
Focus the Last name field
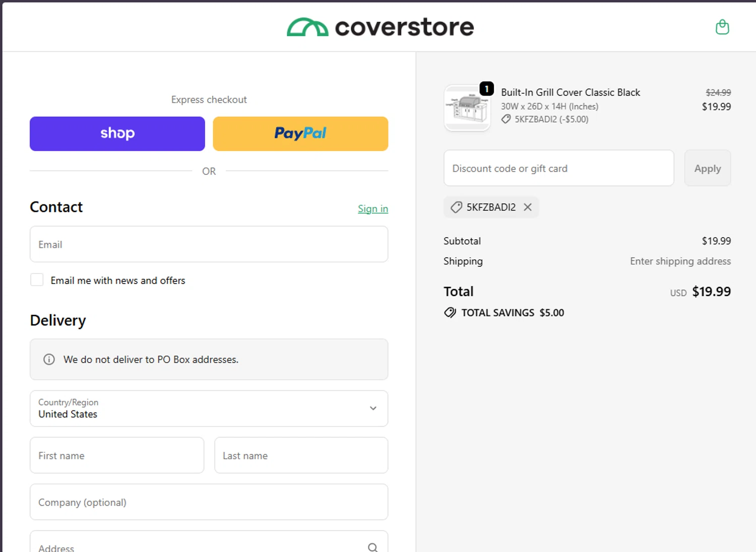click(301, 455)
